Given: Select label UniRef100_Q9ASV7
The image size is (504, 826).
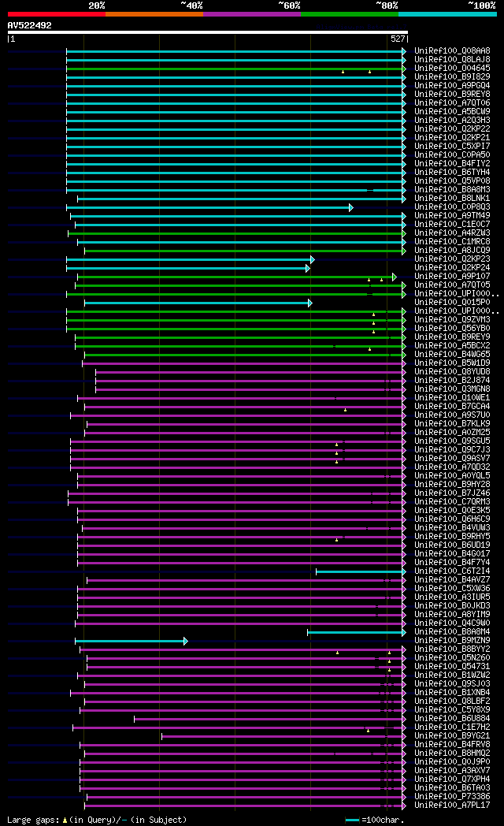Looking at the screenshot, I should click(x=452, y=459).
